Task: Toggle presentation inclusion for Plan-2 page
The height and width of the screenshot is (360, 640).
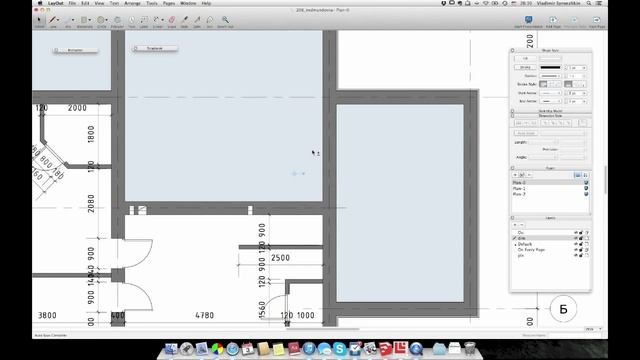Action: tap(586, 194)
